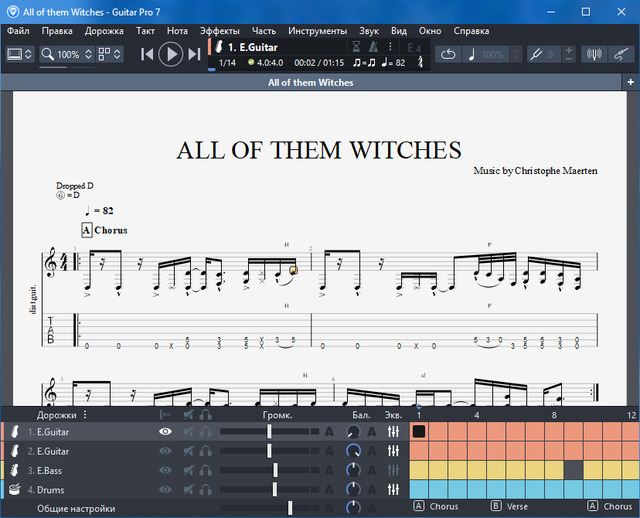Enable loop playback icon
The image size is (640, 518).
point(447,54)
